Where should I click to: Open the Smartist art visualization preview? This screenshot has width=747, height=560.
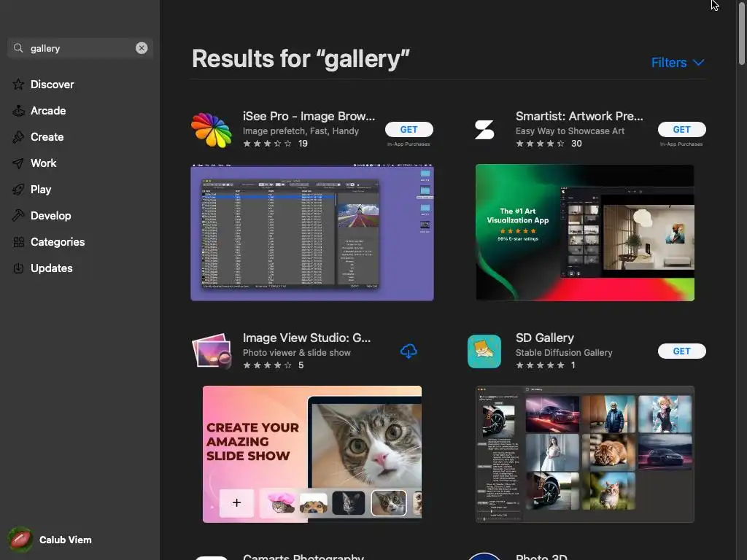[585, 233]
